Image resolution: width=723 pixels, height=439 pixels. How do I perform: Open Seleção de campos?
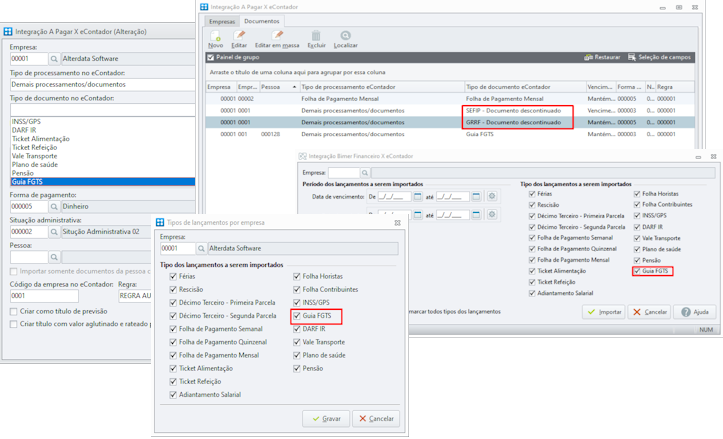pos(659,57)
